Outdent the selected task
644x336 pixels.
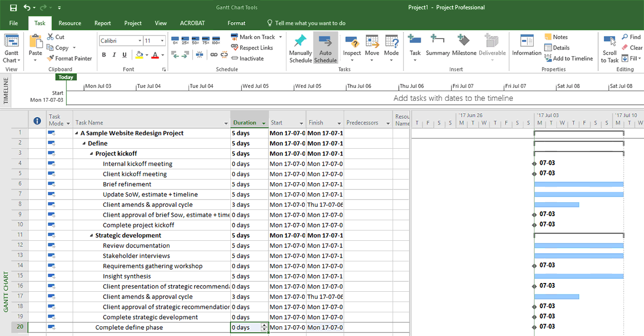[175, 55]
